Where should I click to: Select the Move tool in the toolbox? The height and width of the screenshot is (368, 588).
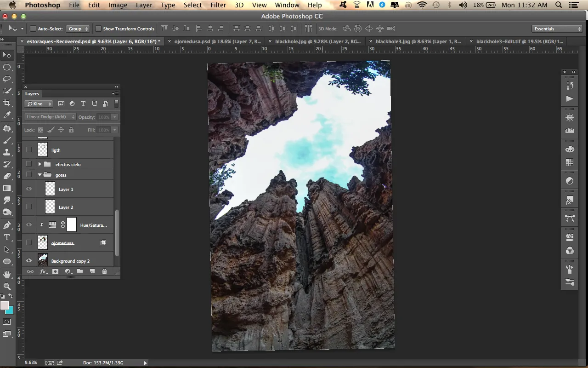click(7, 55)
